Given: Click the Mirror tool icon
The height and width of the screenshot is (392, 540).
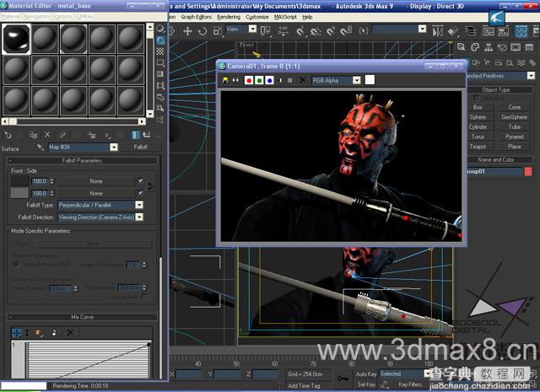Looking at the screenshot, I should (x=438, y=32).
